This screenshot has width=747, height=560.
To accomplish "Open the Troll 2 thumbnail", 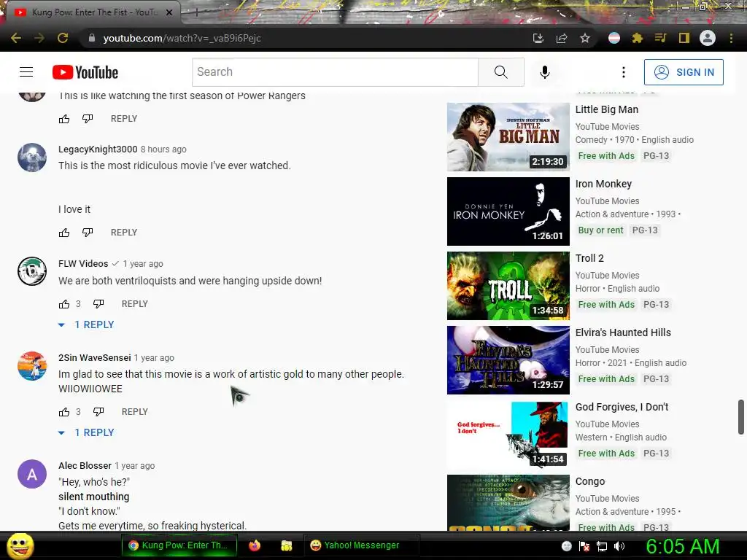I will tap(508, 286).
